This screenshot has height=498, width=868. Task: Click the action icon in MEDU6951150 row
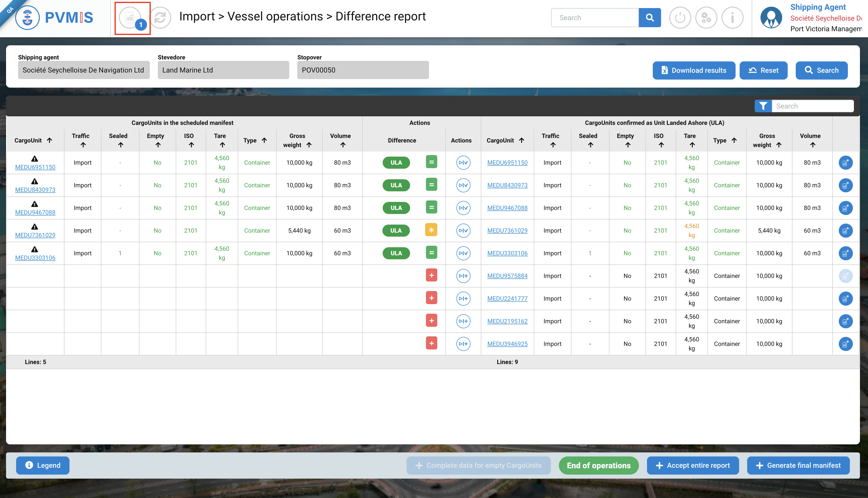pos(463,162)
